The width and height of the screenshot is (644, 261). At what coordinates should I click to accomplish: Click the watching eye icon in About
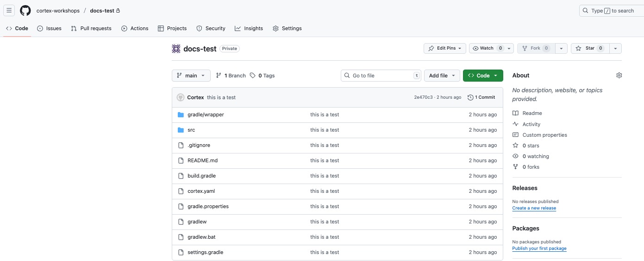coord(516,156)
